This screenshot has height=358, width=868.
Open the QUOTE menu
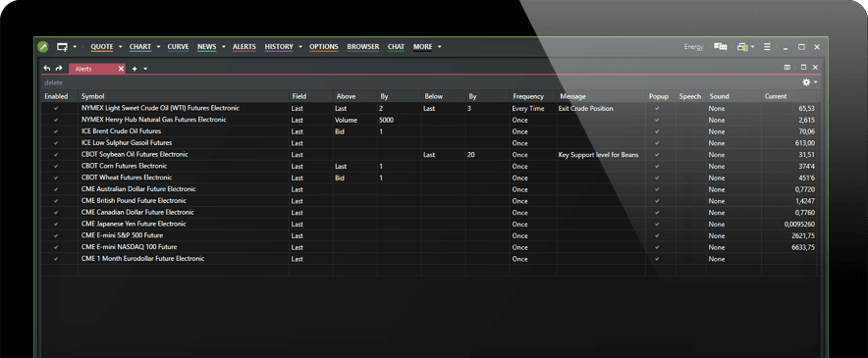point(102,47)
